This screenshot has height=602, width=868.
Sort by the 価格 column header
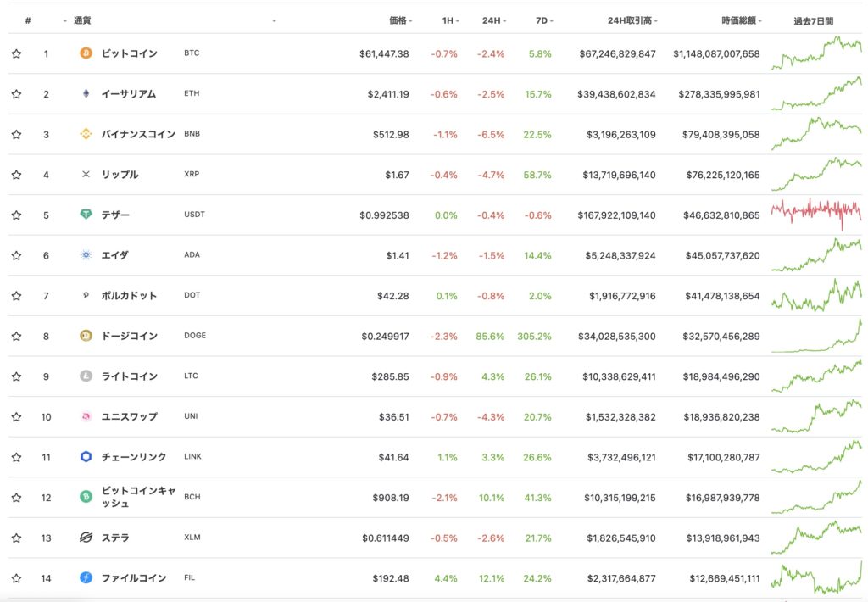click(400, 20)
